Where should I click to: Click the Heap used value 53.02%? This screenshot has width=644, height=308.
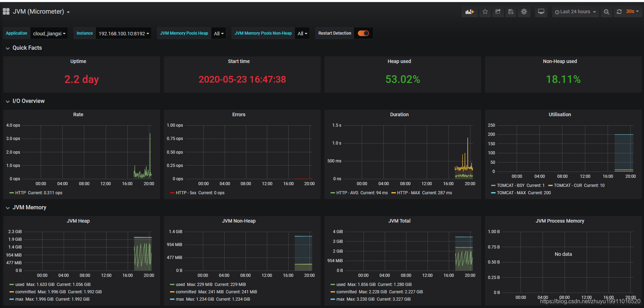point(403,79)
